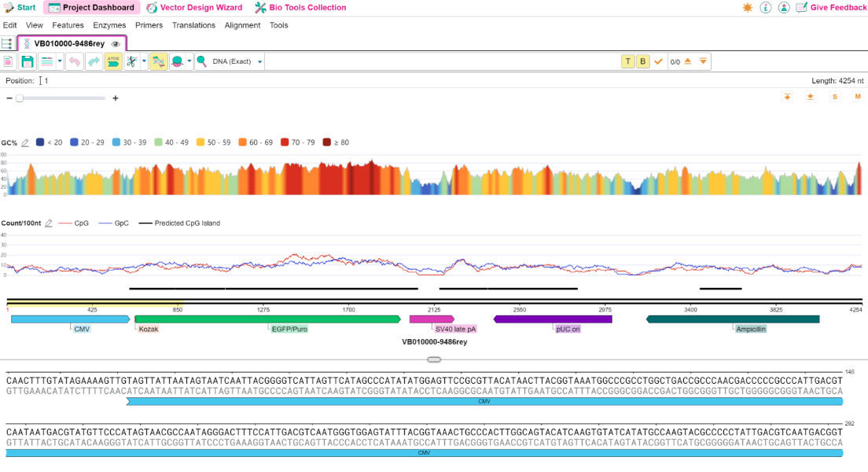868x472 pixels.
Task: Open the DNA (Exact) search type dropdown
Action: [x=237, y=61]
